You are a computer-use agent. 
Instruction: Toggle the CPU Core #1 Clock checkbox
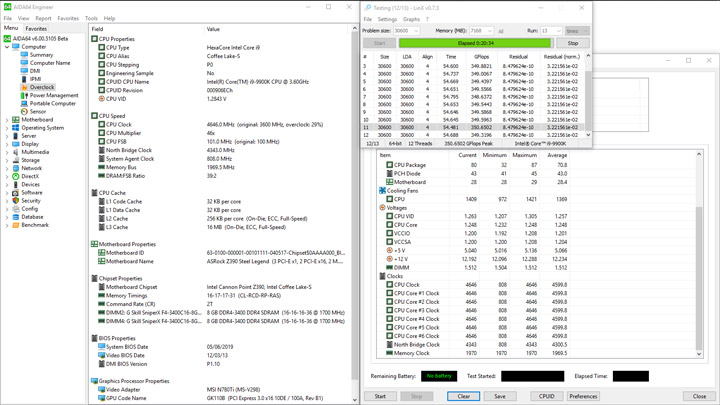pos(389,293)
